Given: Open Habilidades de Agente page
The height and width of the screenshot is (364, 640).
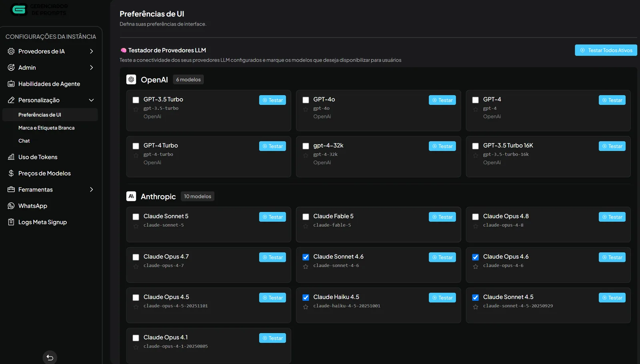Looking at the screenshot, I should click(x=50, y=84).
